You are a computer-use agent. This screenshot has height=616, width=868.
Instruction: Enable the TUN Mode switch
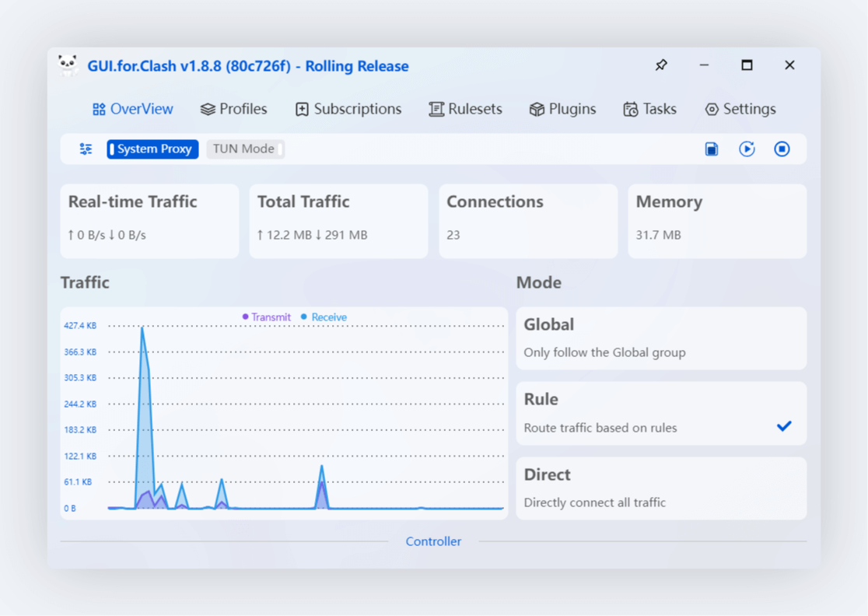point(245,149)
